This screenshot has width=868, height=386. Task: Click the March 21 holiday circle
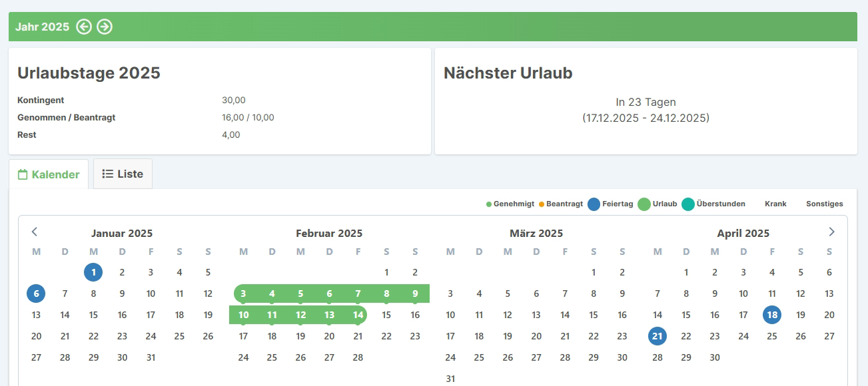[657, 336]
